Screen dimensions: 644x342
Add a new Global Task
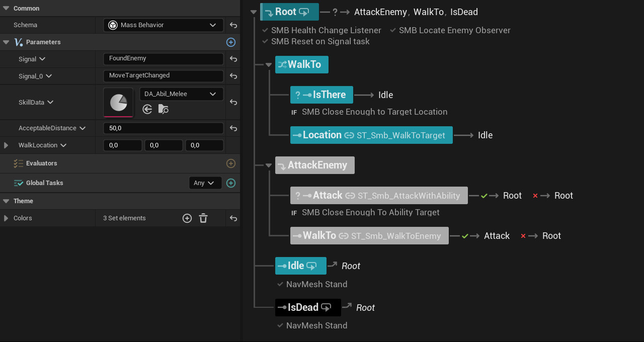click(231, 183)
